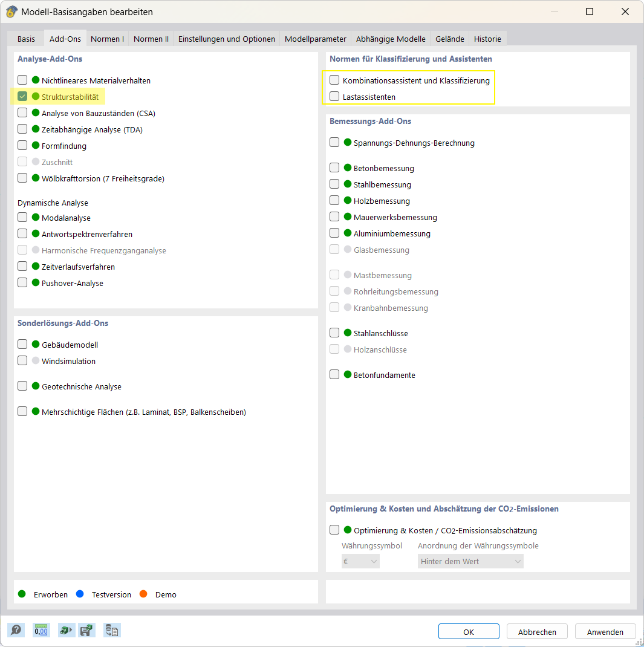The height and width of the screenshot is (647, 644).
Task: Click the units and decimal places icon
Action: (x=41, y=630)
